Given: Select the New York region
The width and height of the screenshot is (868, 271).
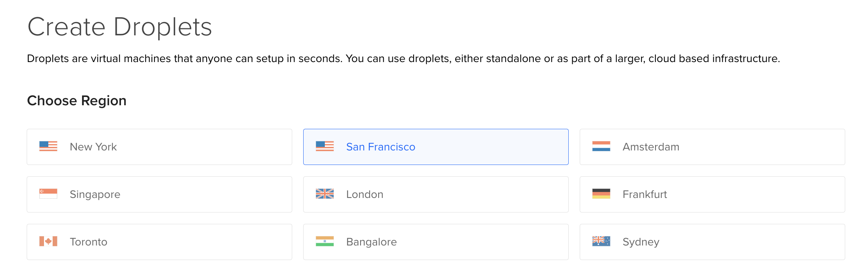Looking at the screenshot, I should click(x=159, y=147).
